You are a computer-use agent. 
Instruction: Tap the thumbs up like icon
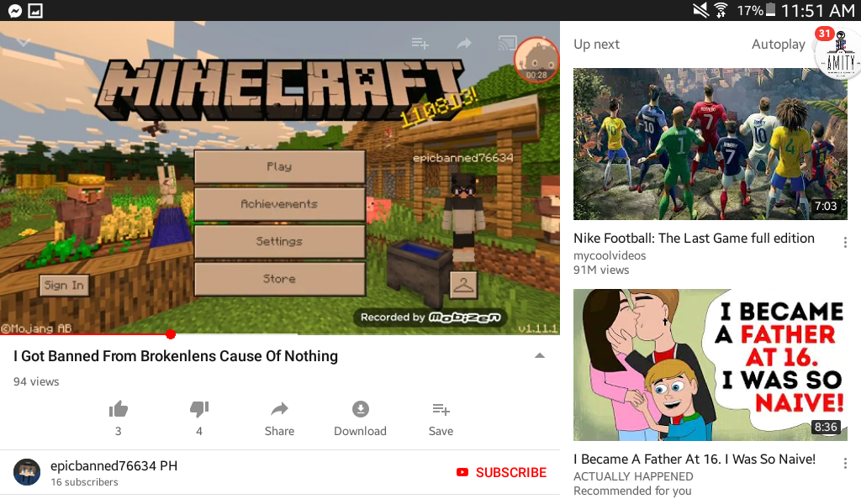pos(118,409)
